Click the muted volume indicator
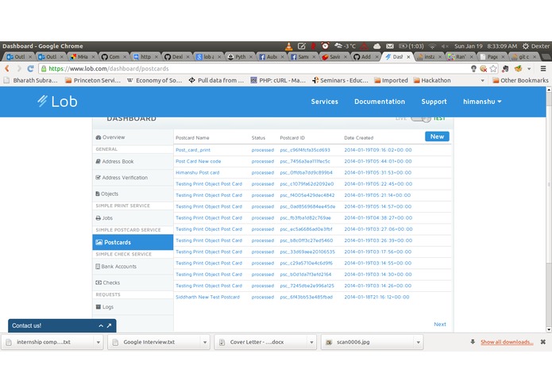The height and width of the screenshot is (392, 552). [x=445, y=46]
